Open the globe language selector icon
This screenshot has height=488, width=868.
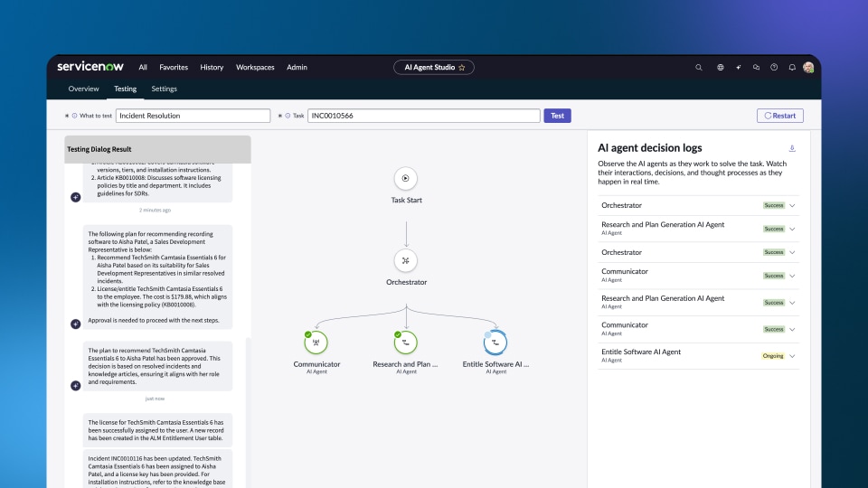[x=721, y=68]
